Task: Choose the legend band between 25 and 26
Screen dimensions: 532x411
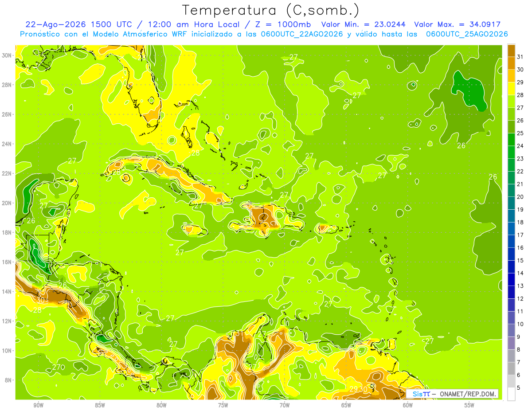Action: [x=511, y=126]
